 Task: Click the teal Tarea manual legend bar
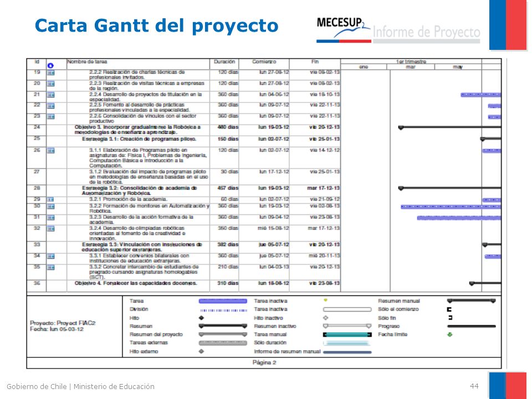point(347,335)
